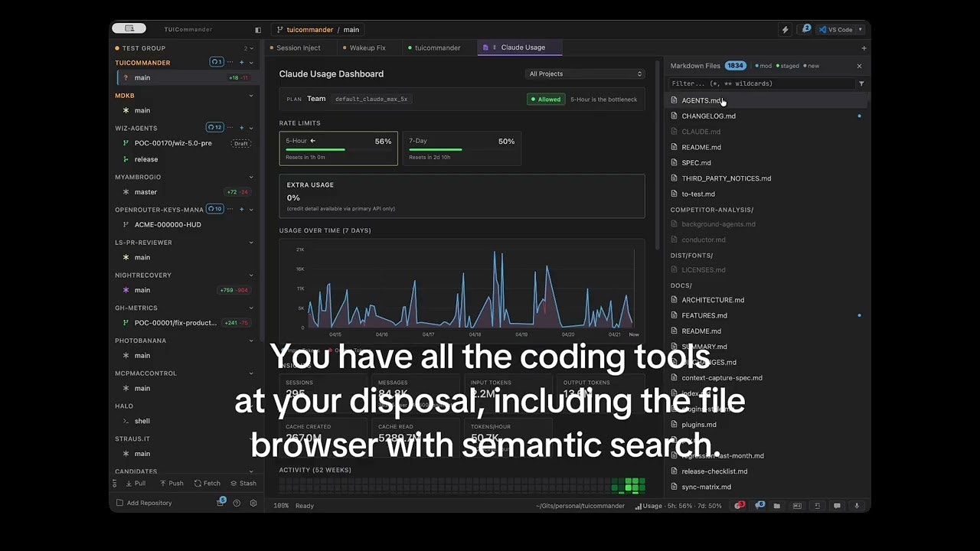The height and width of the screenshot is (551, 980).
Task: Open context-capture-spec.md file
Action: click(766, 378)
